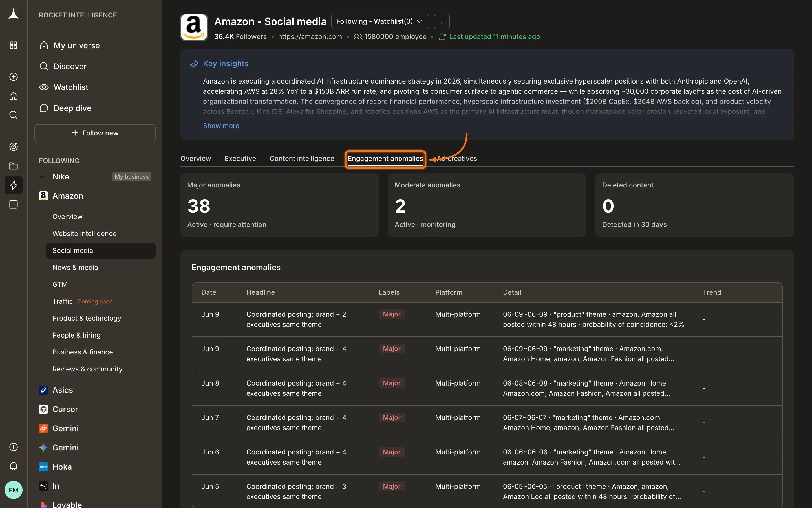Image resolution: width=812 pixels, height=508 pixels.
Task: Click the Asics logo icon in sidebar
Action: [43, 390]
